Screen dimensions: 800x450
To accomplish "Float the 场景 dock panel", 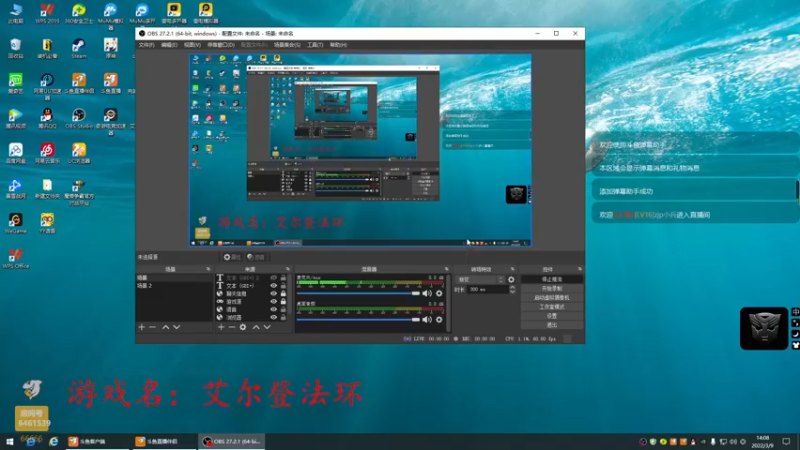I will coord(208,269).
